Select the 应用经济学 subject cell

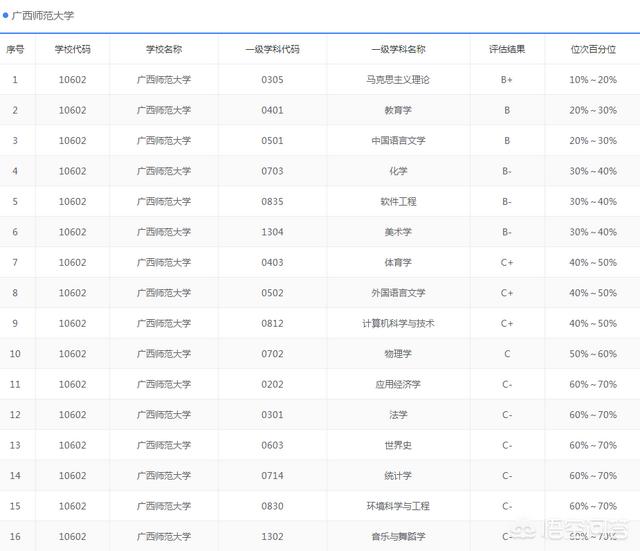pos(398,384)
